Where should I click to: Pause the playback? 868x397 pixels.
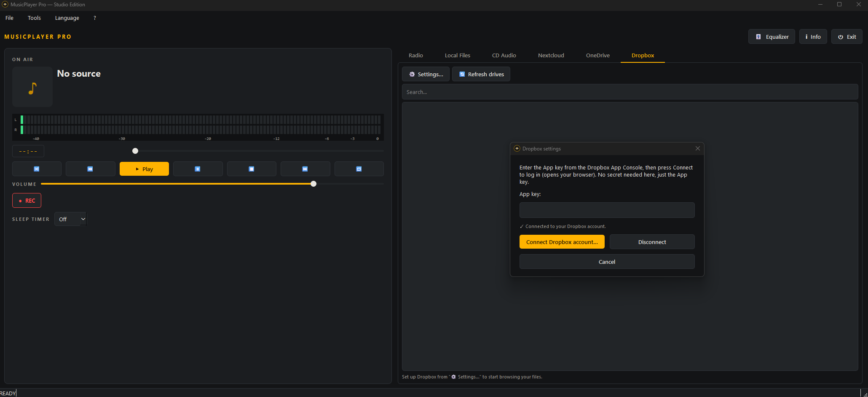(x=198, y=169)
